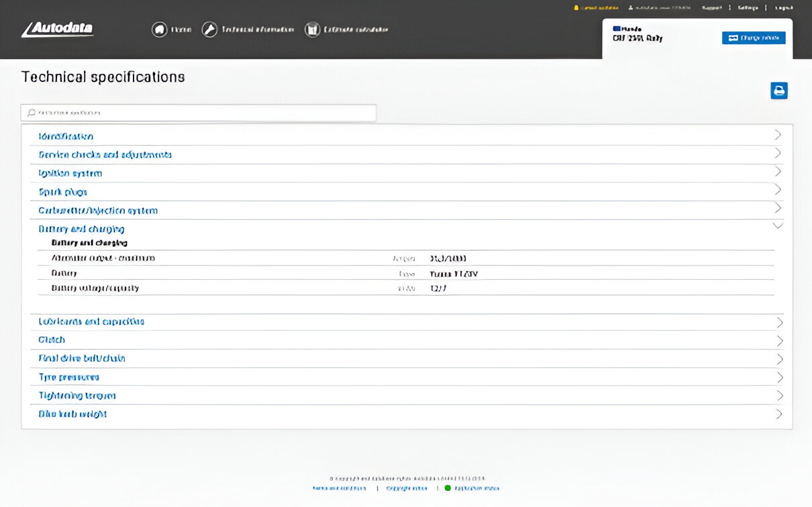812x507 pixels.
Task: Open the Estimate calculator icon
Action: coord(312,30)
